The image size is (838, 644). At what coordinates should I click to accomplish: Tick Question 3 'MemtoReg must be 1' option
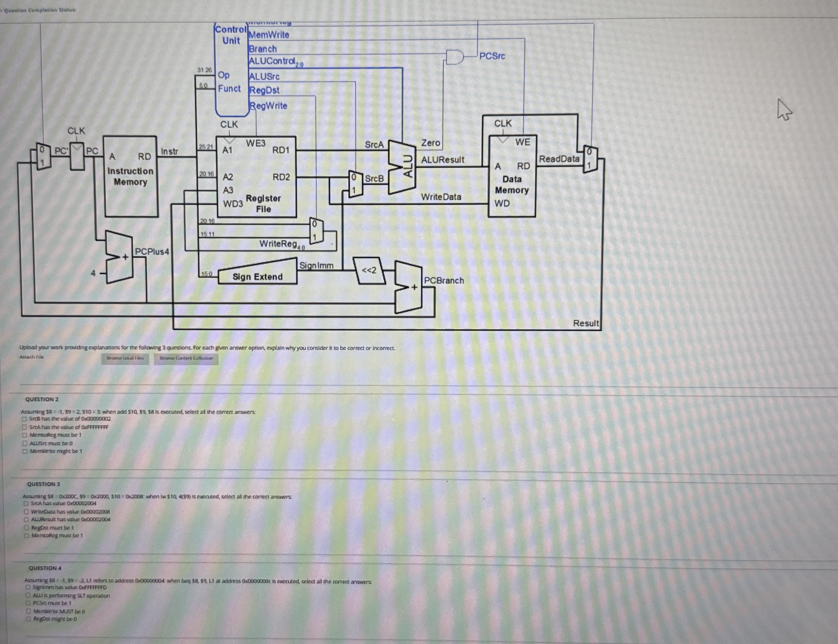[x=27, y=536]
